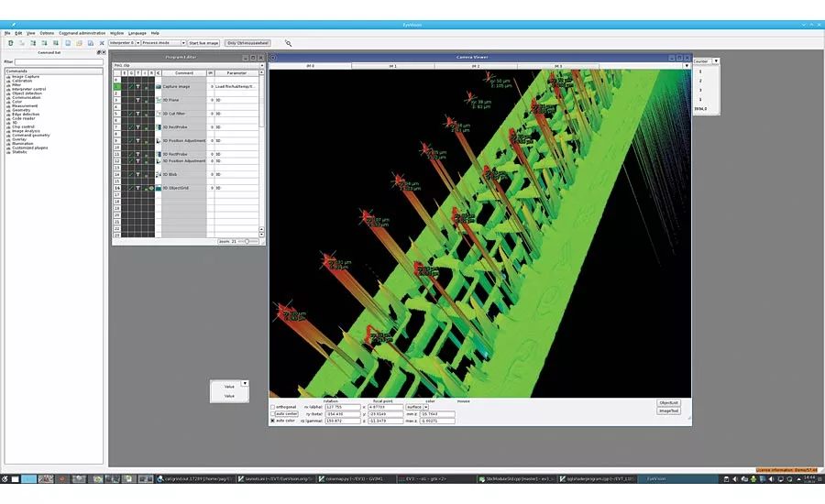This screenshot has width=825, height=504.
Task: Click the round icon at Camera Viewer title left
Action: tap(273, 58)
